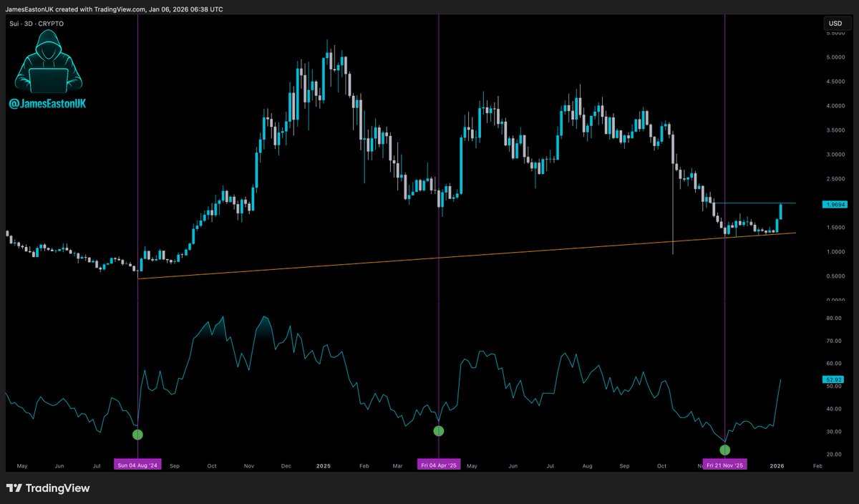The width and height of the screenshot is (859, 504).
Task: Click the green circle under November 2025 RSI low
Action: tap(725, 450)
